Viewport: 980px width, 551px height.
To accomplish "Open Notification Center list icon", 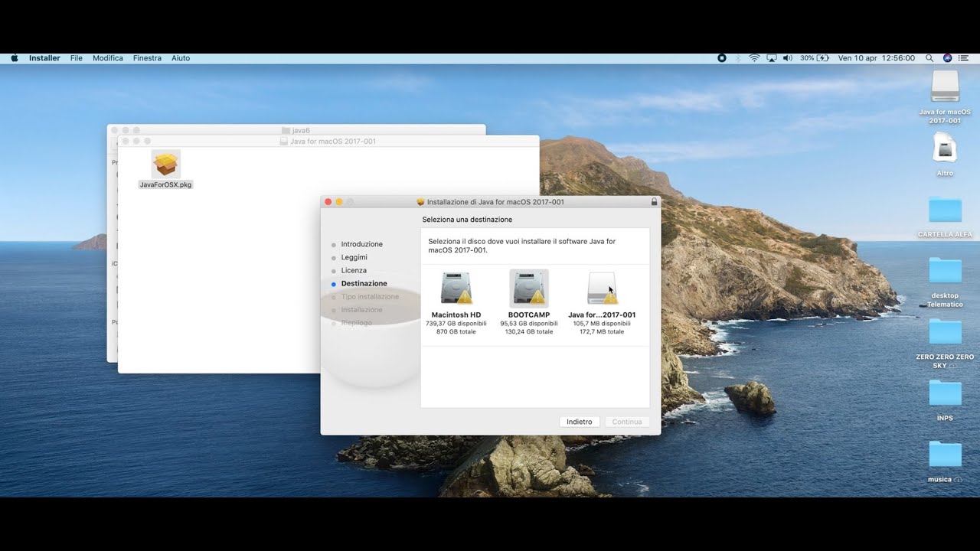I will 963,58.
